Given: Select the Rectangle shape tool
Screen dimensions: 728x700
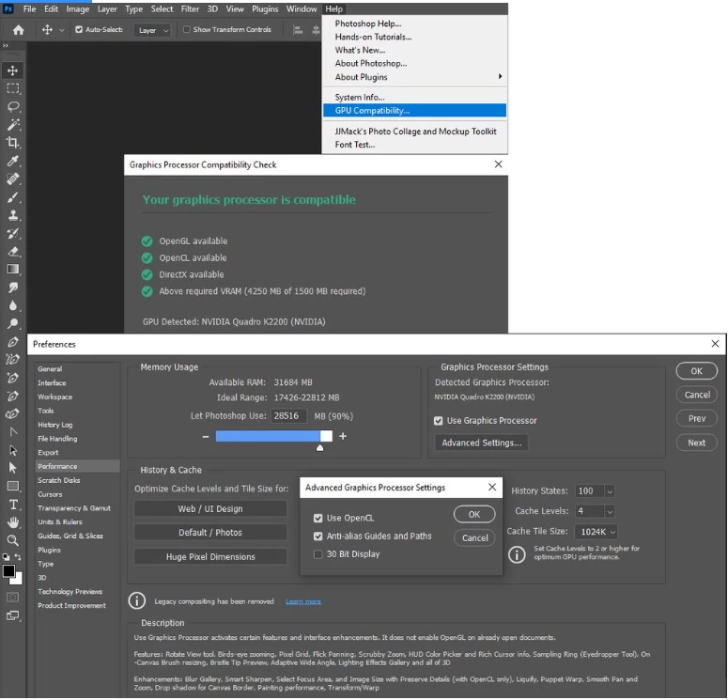Looking at the screenshot, I should coord(13,486).
